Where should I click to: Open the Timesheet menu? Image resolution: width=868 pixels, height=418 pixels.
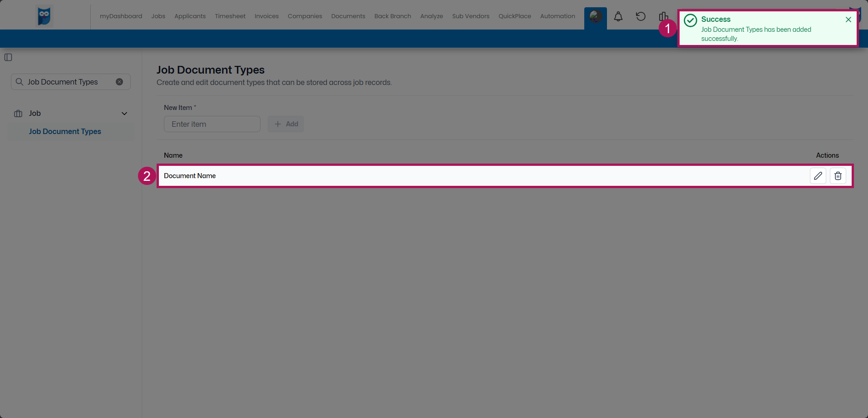point(230,16)
